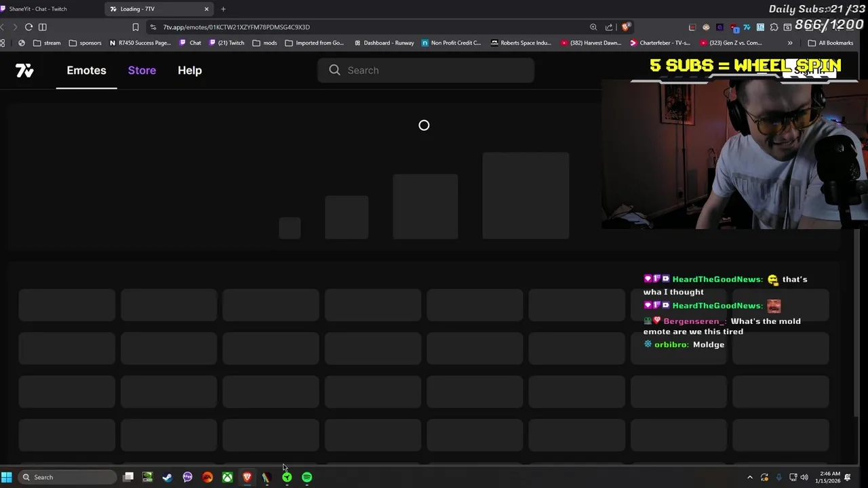Open the Windows Start menu
Image resolution: width=868 pixels, height=488 pixels.
pyautogui.click(x=7, y=477)
